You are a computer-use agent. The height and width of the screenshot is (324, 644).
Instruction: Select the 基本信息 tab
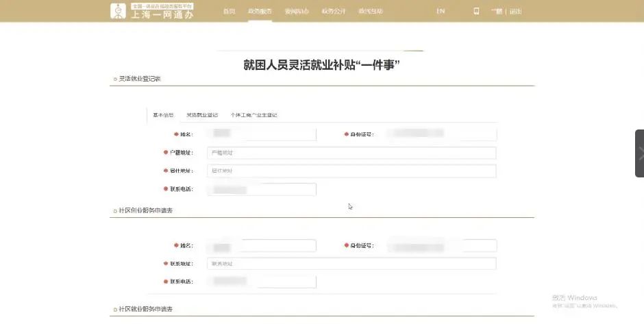pos(163,115)
